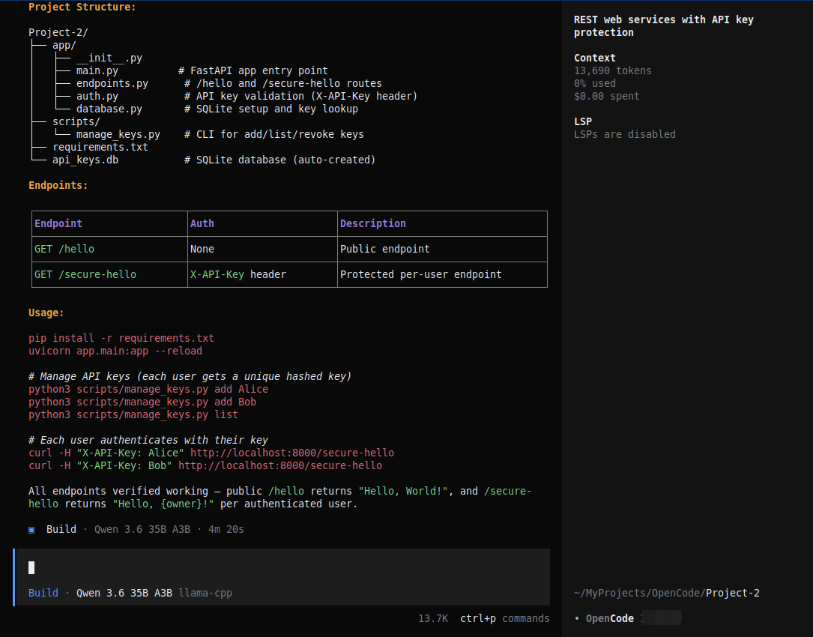Open localhost URL in the Bob curl line

[280, 465]
